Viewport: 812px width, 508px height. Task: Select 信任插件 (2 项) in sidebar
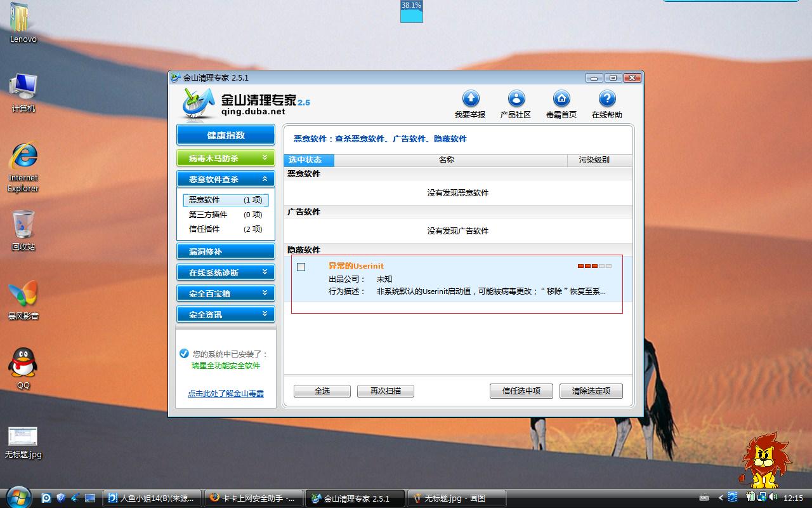[226, 229]
